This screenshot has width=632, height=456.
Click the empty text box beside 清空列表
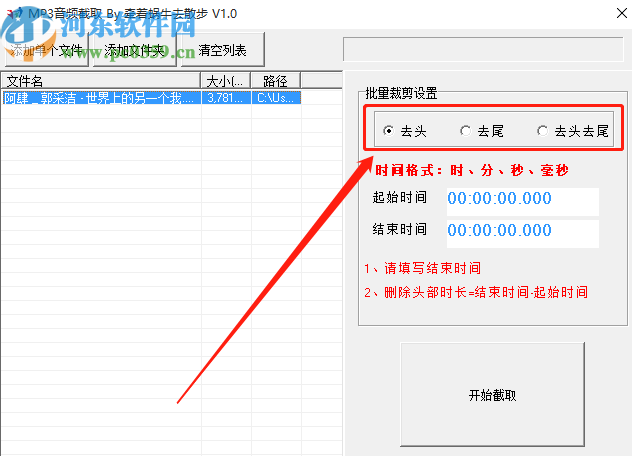pyautogui.click(x=483, y=49)
